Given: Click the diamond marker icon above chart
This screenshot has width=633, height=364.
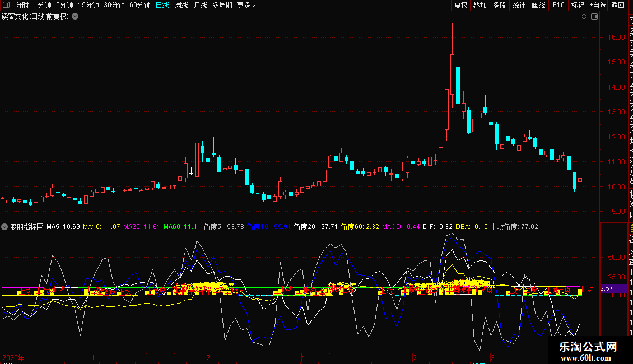Looking at the screenshot, I should (584, 17).
